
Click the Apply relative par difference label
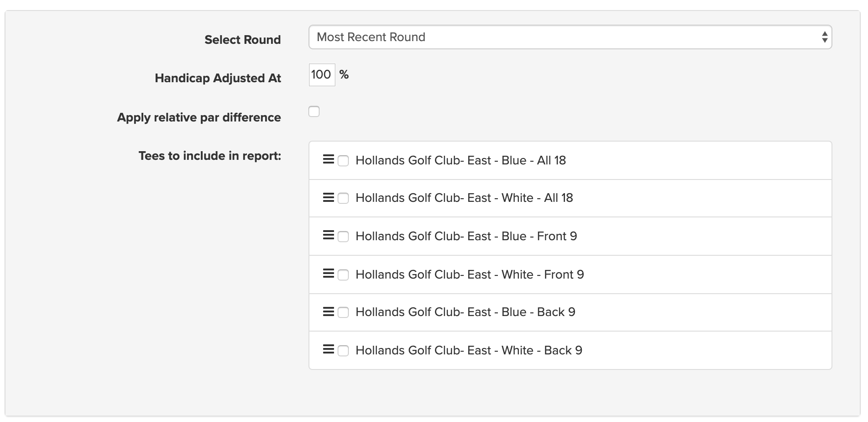[199, 117]
